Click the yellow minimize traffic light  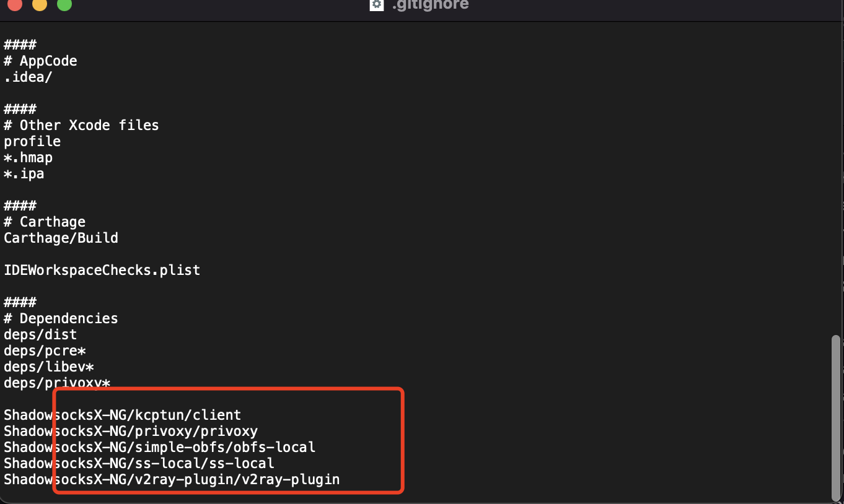[x=39, y=5]
